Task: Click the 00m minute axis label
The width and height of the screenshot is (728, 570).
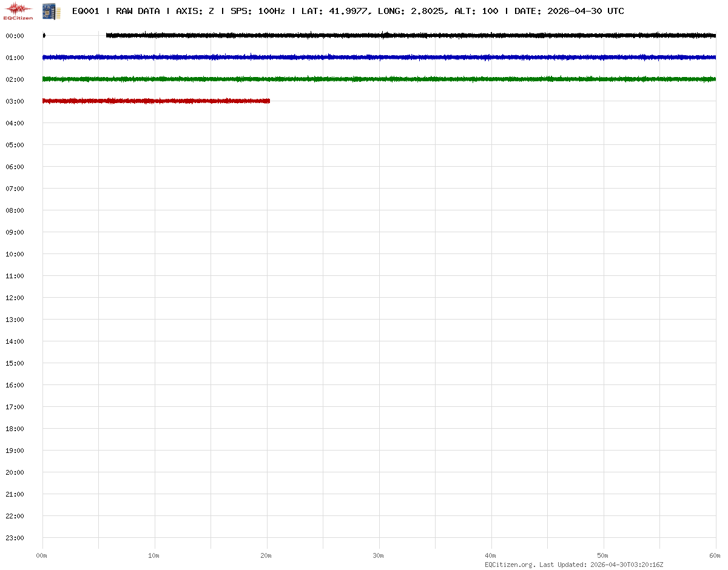Action: 42,555
